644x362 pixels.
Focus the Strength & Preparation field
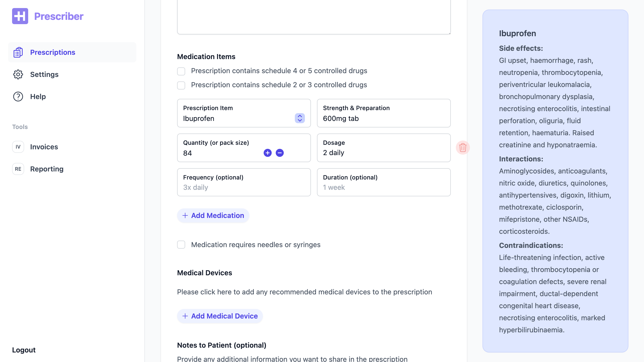[x=383, y=118]
